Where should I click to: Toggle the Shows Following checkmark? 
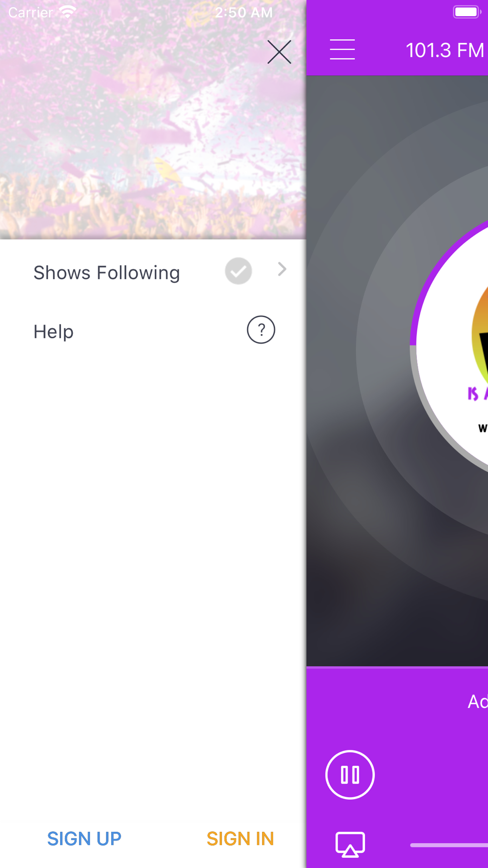[x=238, y=271]
